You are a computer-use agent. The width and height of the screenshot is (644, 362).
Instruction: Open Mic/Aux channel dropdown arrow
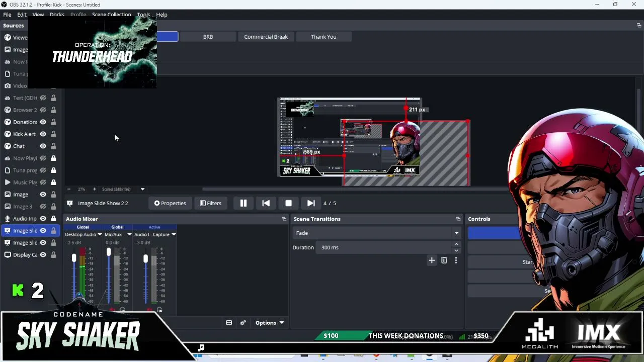coord(129,234)
